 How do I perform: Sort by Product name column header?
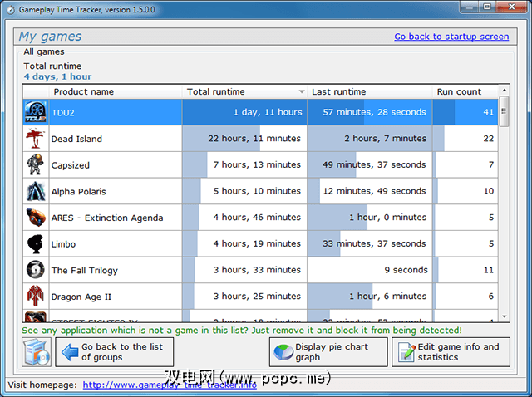tap(116, 91)
